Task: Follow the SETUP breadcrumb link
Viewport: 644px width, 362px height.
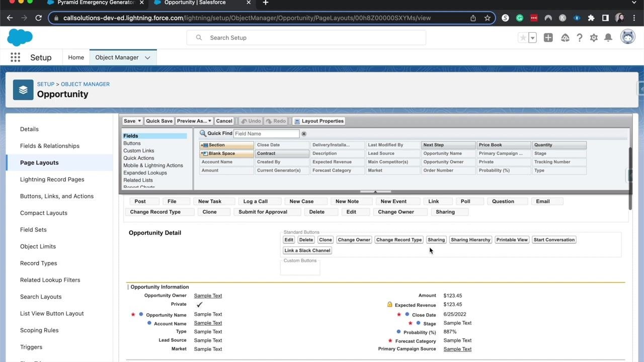Action: click(46, 84)
